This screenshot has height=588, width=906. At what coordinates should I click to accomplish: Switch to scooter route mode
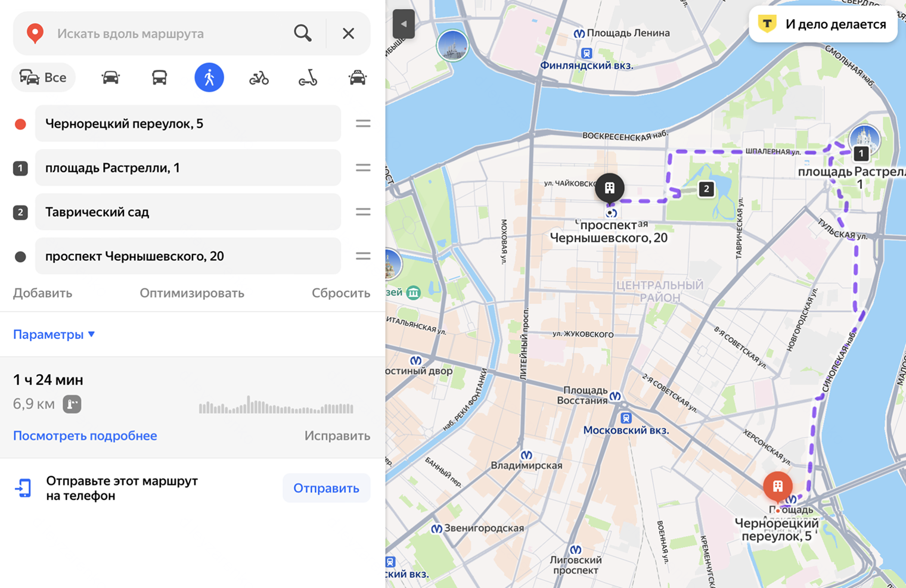pos(308,77)
